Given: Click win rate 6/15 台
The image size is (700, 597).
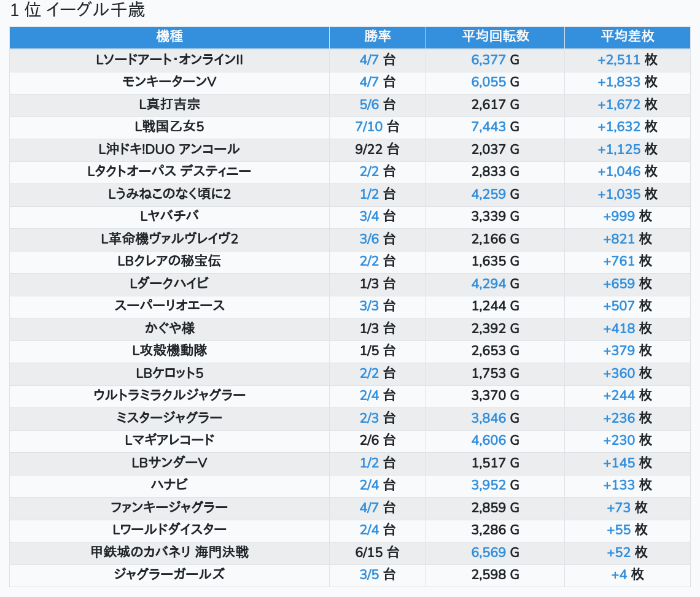Looking at the screenshot, I should [377, 552].
